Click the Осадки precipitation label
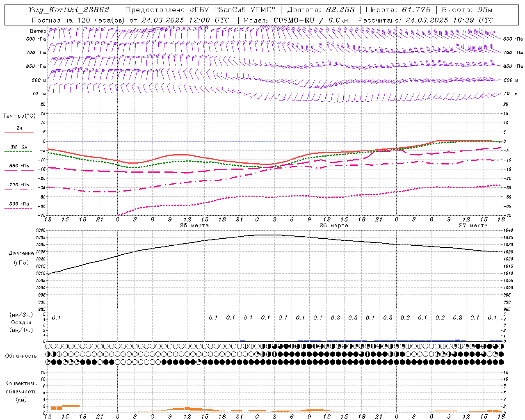The height and width of the screenshot is (420, 525). click(21, 322)
